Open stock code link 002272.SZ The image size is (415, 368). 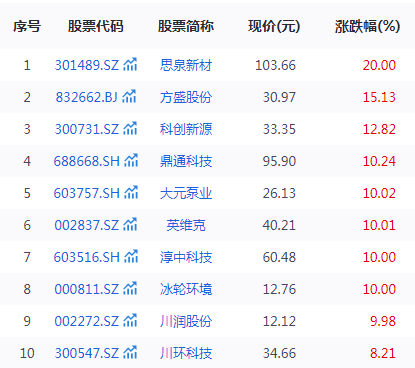(87, 321)
